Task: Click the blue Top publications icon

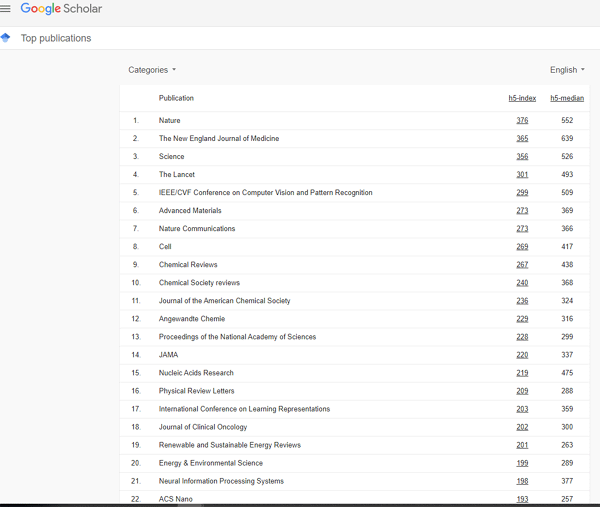Action: coord(6,38)
